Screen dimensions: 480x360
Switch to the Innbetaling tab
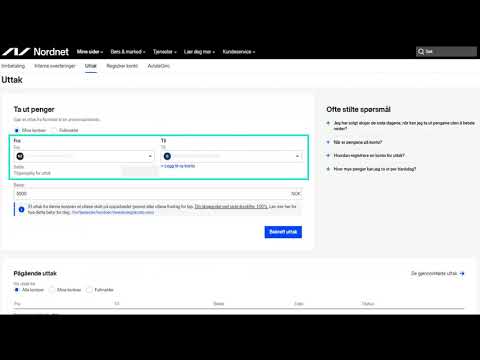point(13,66)
